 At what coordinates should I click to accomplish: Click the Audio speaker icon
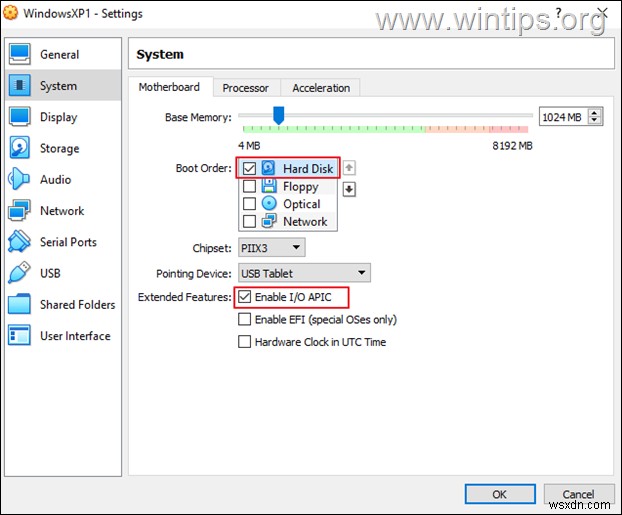click(x=19, y=179)
